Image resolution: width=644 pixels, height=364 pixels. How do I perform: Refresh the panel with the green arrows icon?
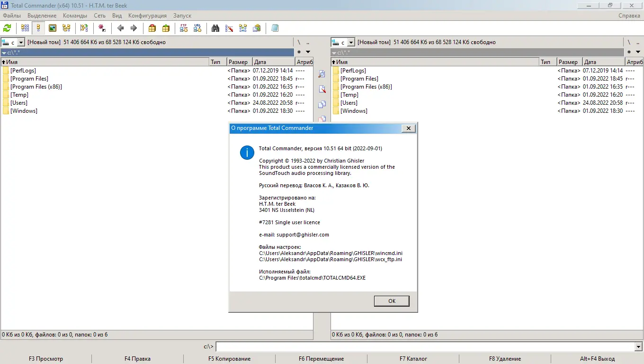point(7,28)
